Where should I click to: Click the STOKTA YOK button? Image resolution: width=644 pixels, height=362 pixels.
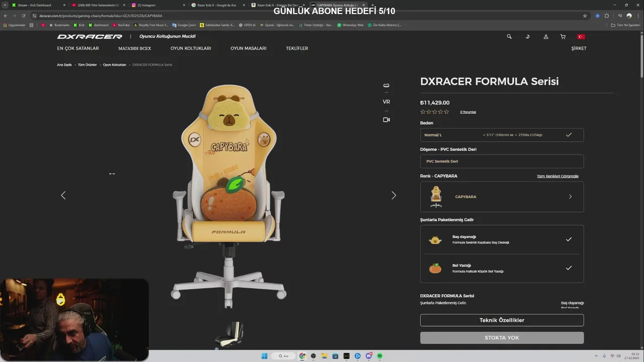click(502, 338)
